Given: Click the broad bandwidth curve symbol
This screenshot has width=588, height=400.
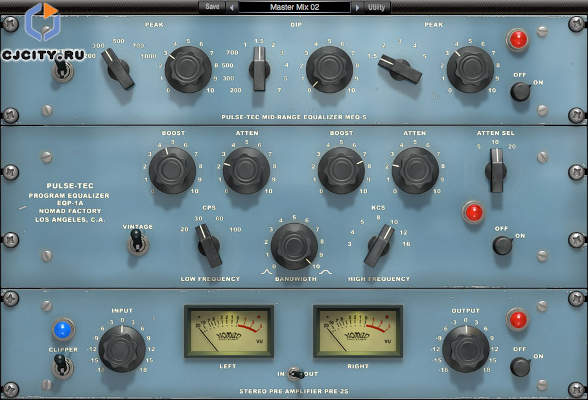Looking at the screenshot, I should 326,271.
